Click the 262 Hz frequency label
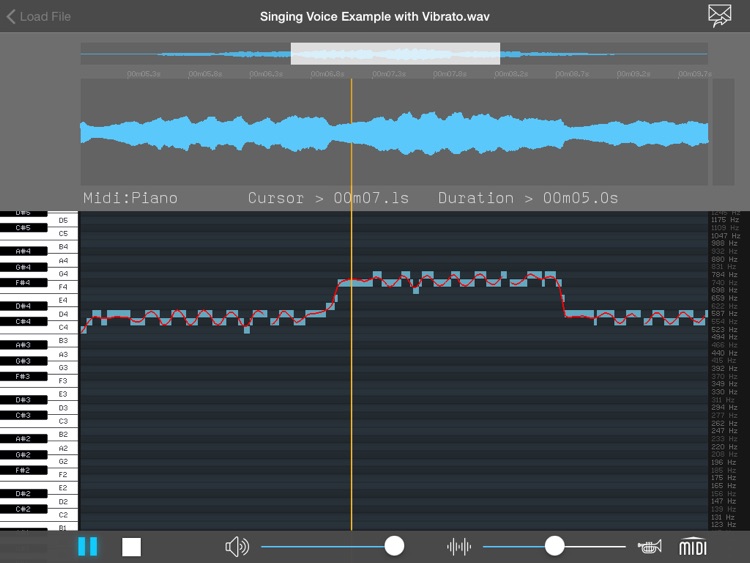 [724, 423]
